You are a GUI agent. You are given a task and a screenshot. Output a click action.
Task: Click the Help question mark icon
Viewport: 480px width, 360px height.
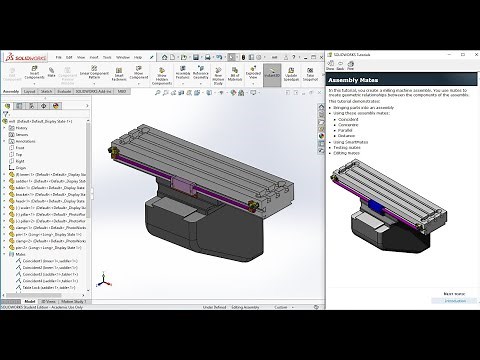[x=294, y=57]
